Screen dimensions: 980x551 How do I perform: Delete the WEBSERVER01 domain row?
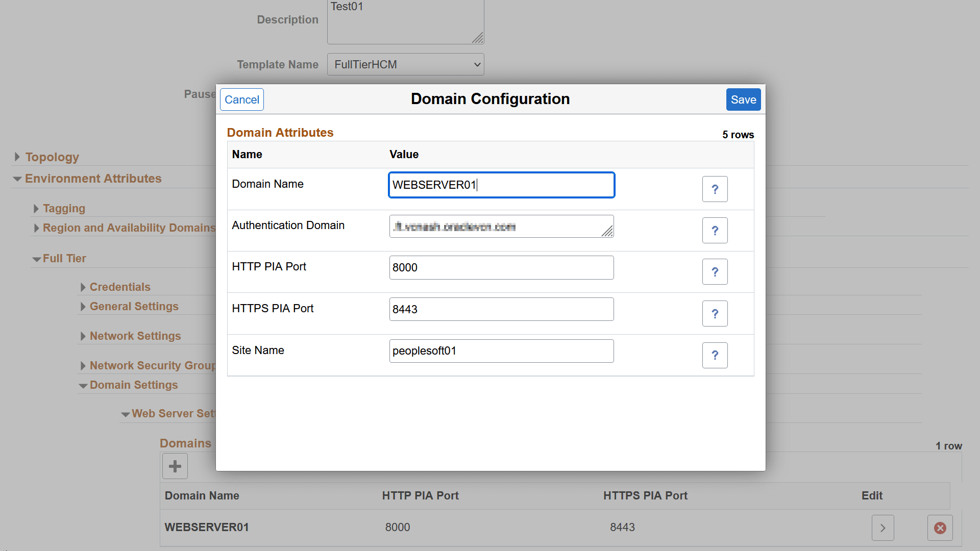940,528
